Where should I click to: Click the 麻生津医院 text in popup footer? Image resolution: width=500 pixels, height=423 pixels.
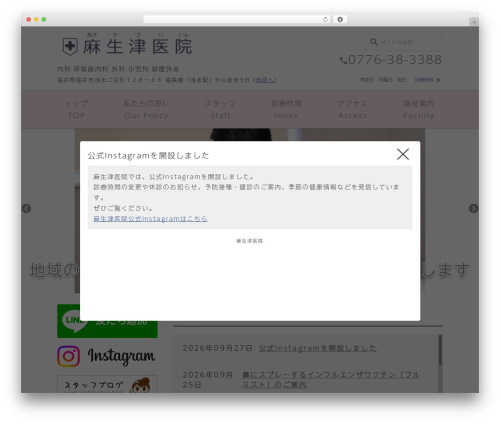pyautogui.click(x=249, y=241)
